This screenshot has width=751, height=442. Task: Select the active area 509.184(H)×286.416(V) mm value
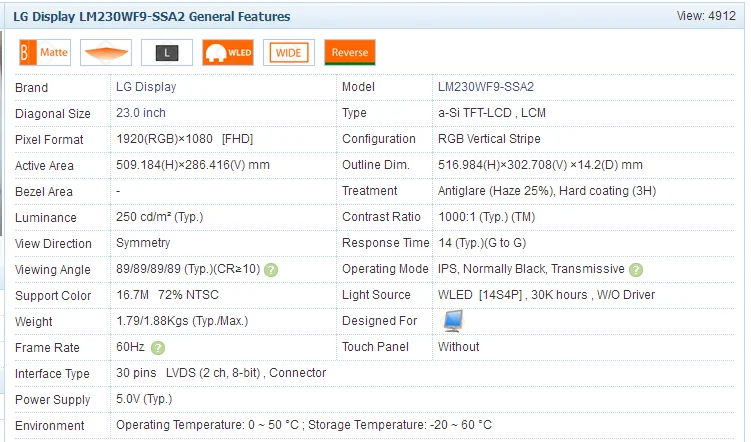pos(193,165)
